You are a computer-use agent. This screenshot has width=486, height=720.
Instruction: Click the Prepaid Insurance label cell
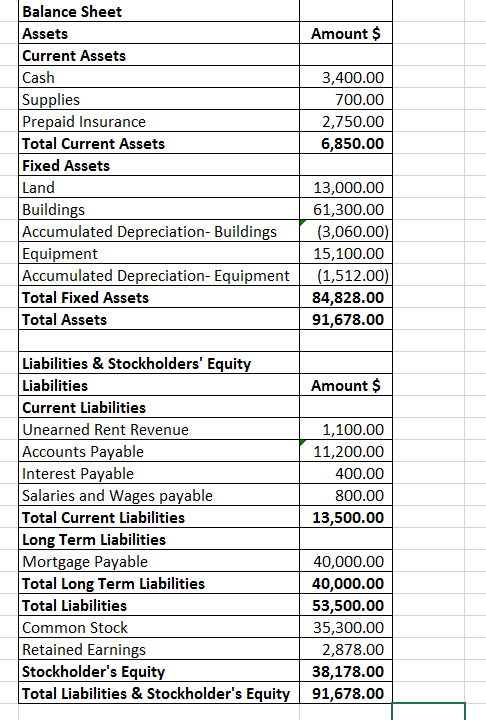click(x=159, y=121)
